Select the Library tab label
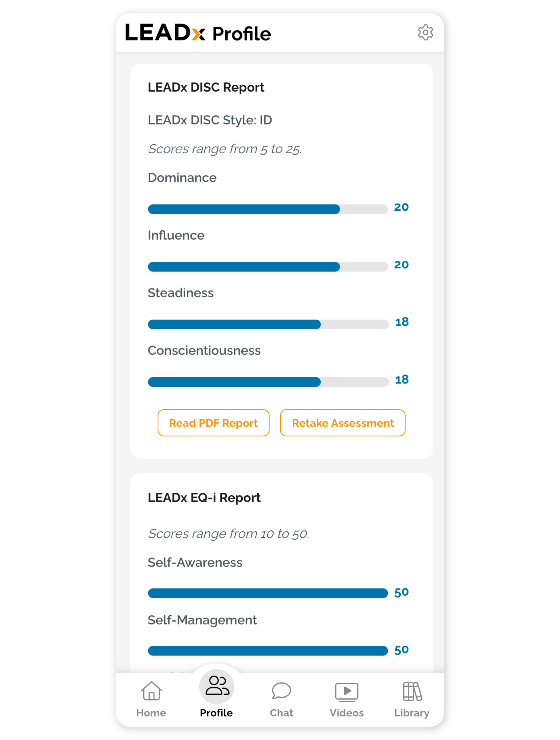The width and height of the screenshot is (560, 740). 412,713
